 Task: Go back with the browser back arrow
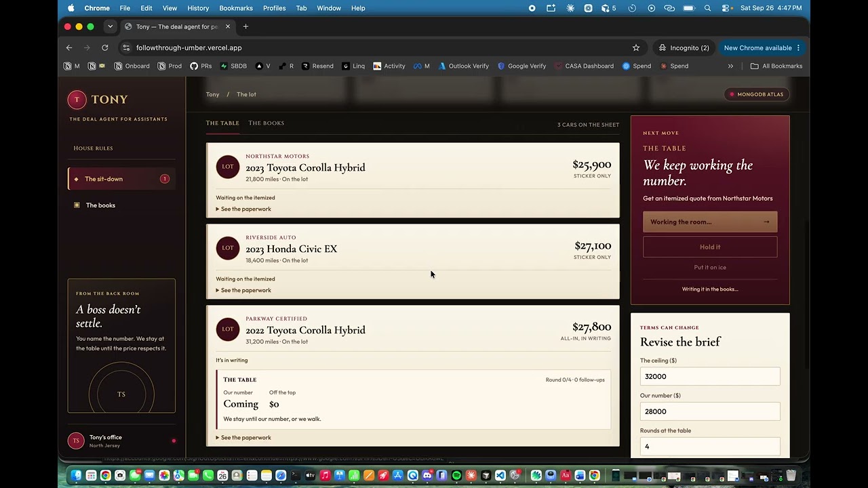pyautogui.click(x=69, y=48)
